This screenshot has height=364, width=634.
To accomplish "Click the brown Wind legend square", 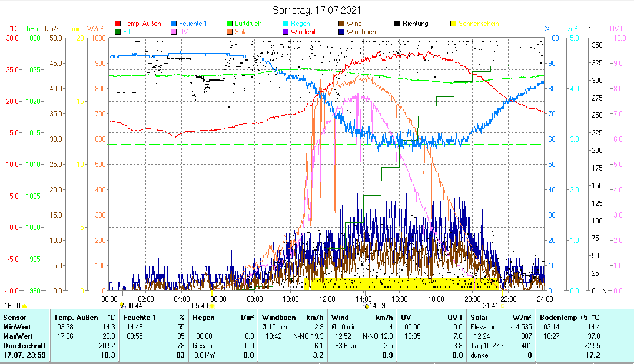I will click(342, 24).
